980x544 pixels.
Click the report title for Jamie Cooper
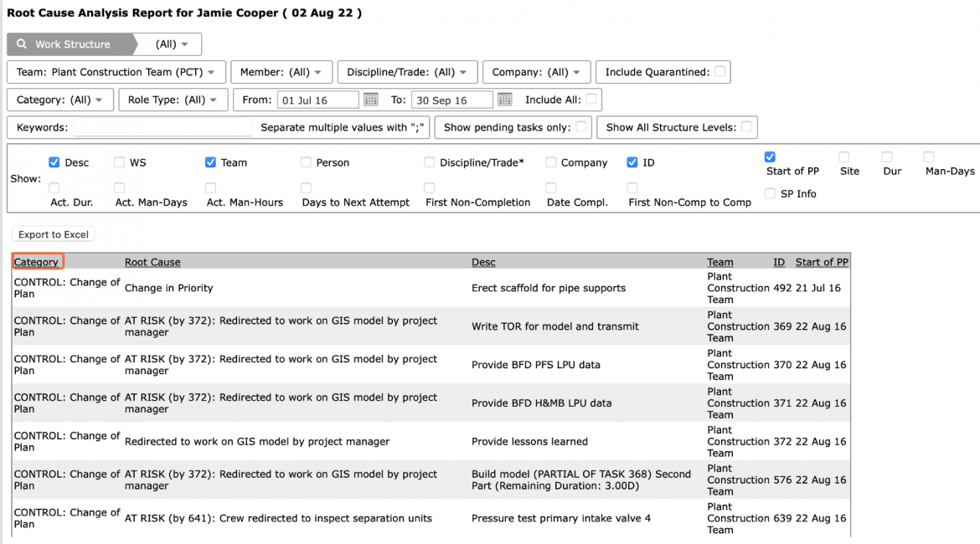point(184,13)
